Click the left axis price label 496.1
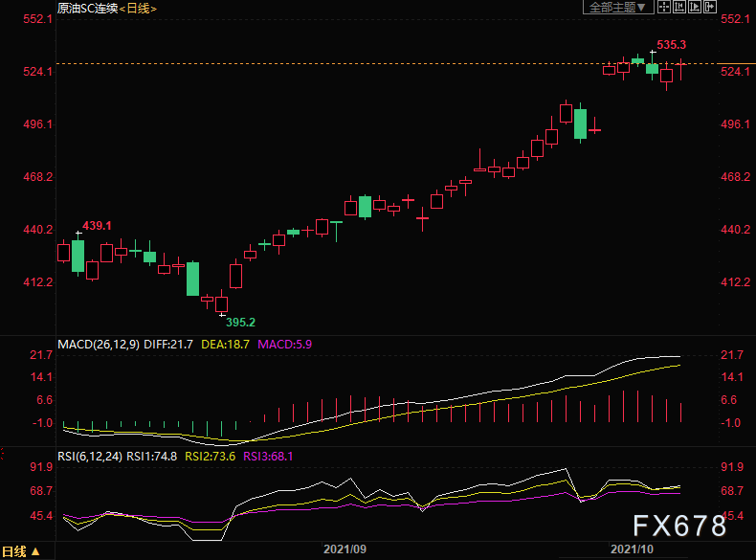 37,124
